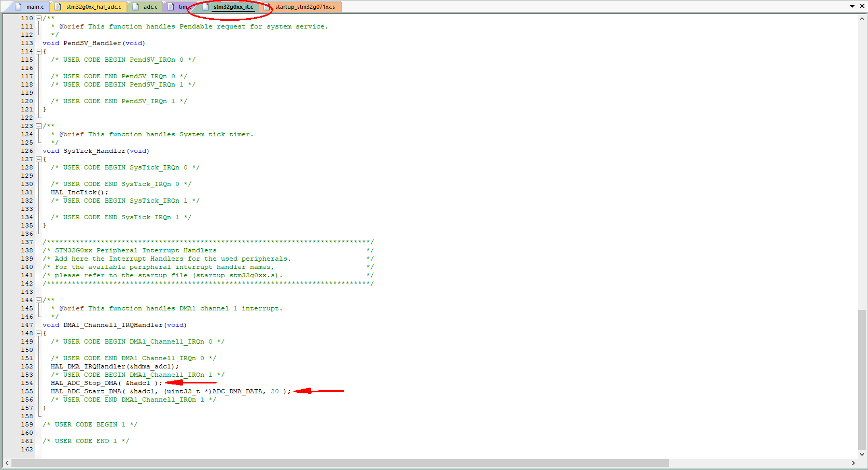Click the HAL_ADC_Start_DMA call line
The width and height of the screenshot is (868, 470).
[x=171, y=391]
